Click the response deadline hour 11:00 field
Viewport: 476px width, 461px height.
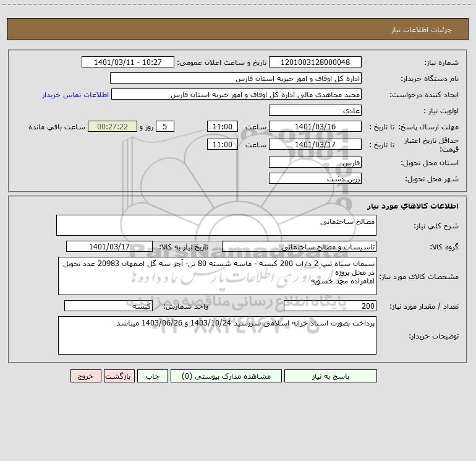point(222,126)
